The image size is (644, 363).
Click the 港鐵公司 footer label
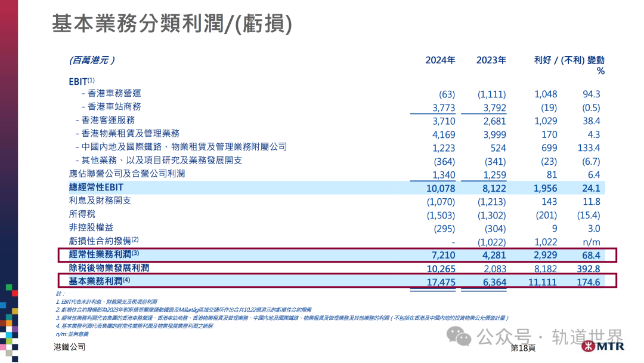click(x=69, y=347)
